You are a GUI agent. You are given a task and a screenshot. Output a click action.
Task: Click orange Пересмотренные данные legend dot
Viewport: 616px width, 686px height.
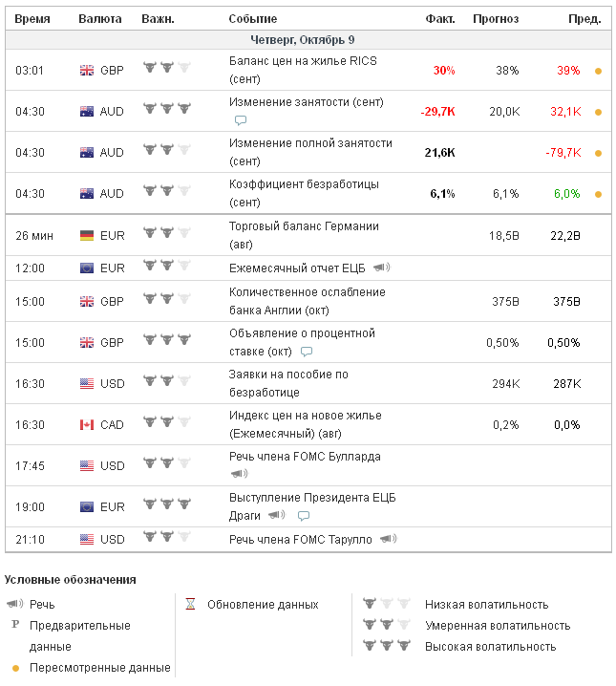tap(15, 668)
